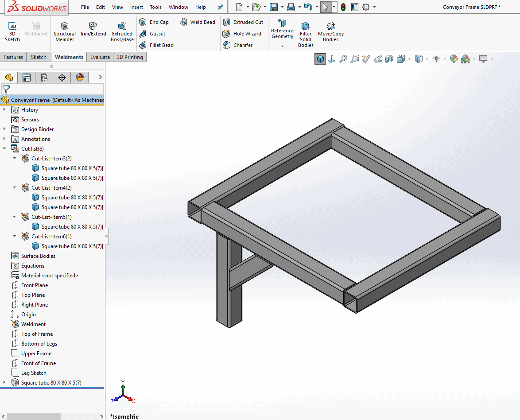Choose the Weld Bead tool
The height and width of the screenshot is (420, 520).
[x=198, y=22]
